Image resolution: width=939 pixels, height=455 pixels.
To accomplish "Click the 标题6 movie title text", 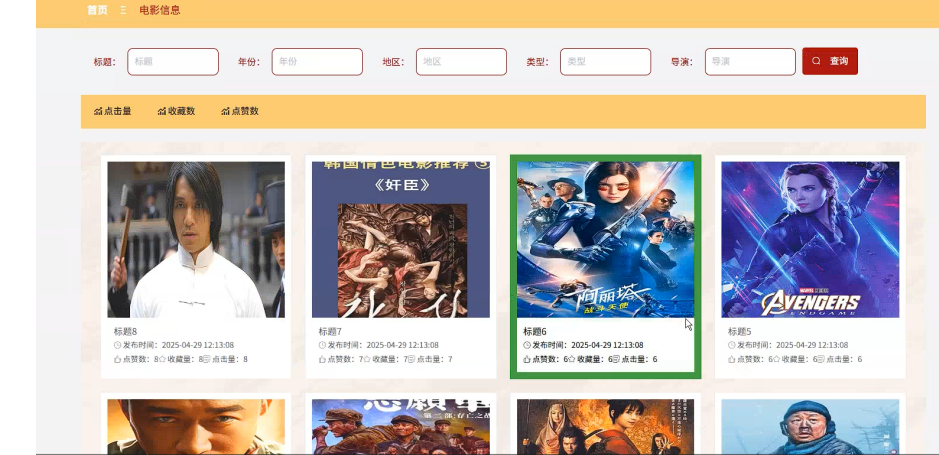I will [535, 332].
